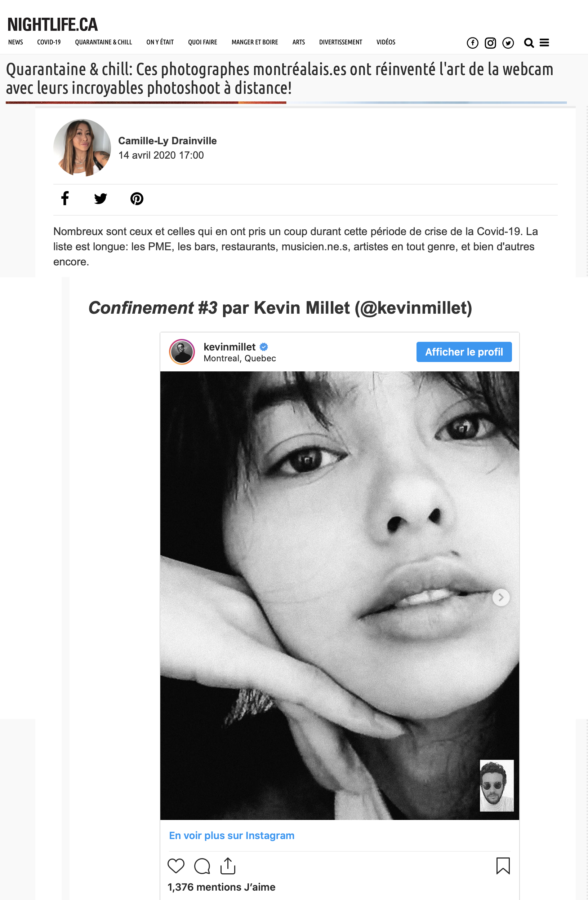Open the hamburger menu icon
Screen dimensions: 588x900
pos(544,43)
